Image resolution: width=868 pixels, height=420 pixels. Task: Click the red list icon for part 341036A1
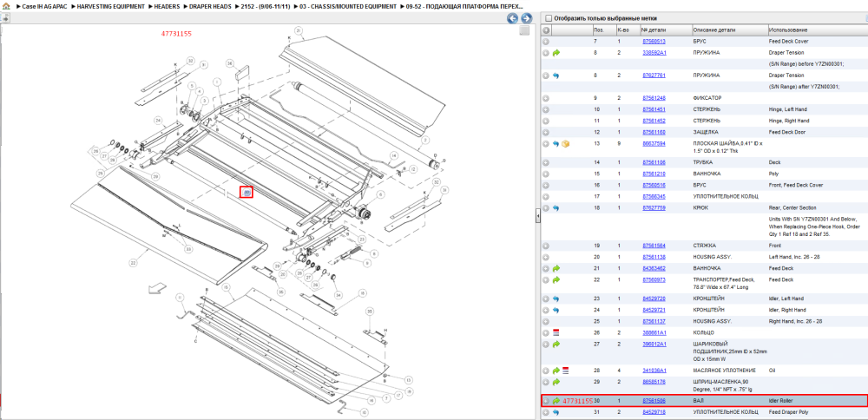tap(566, 371)
